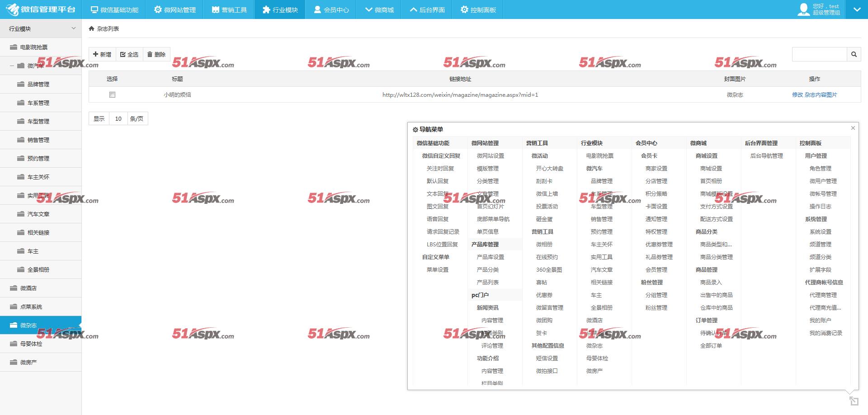Viewport: 868px width, 415px height.
Task: Open the 微房产 sidebar folder
Action: (x=41, y=362)
